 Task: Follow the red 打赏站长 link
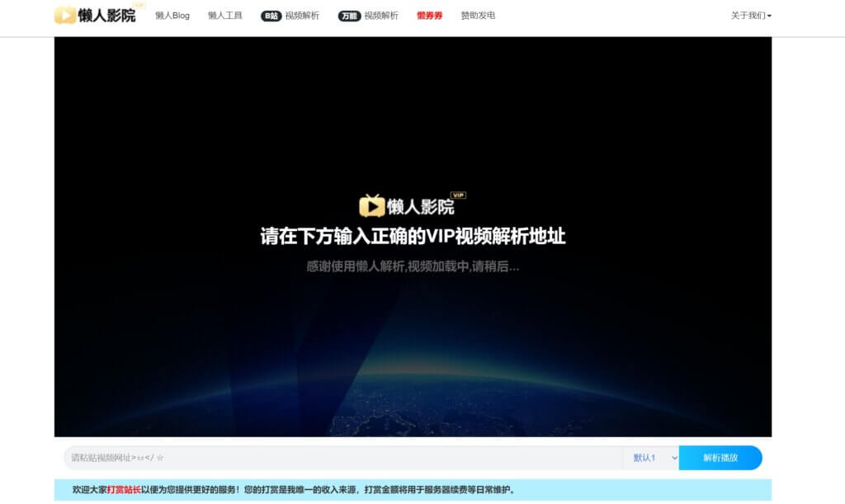124,490
